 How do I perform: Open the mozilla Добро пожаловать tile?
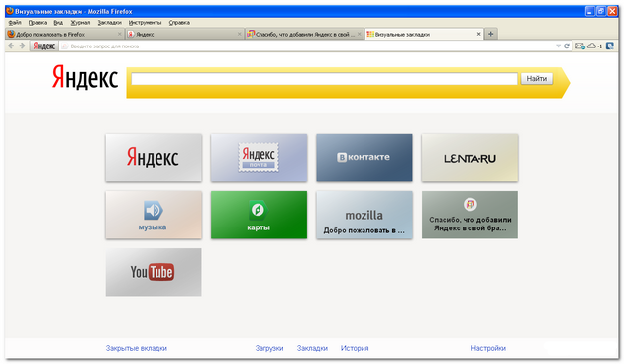click(364, 215)
